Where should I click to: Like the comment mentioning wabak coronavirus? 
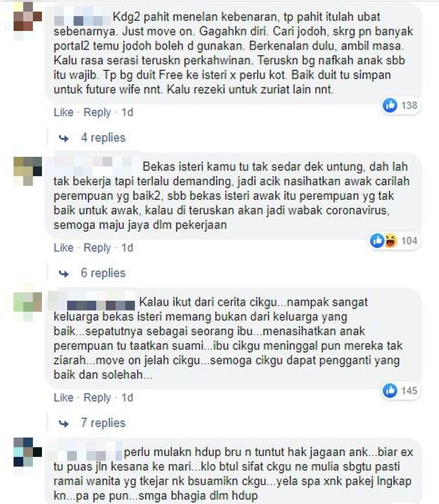[x=63, y=248]
